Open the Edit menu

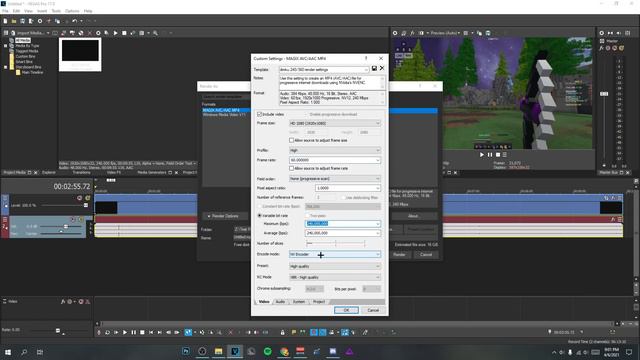coord(16,11)
